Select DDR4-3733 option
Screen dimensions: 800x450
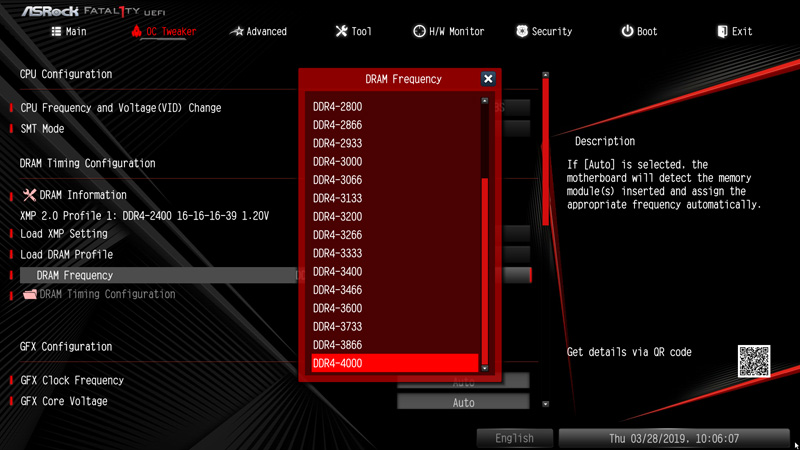395,327
